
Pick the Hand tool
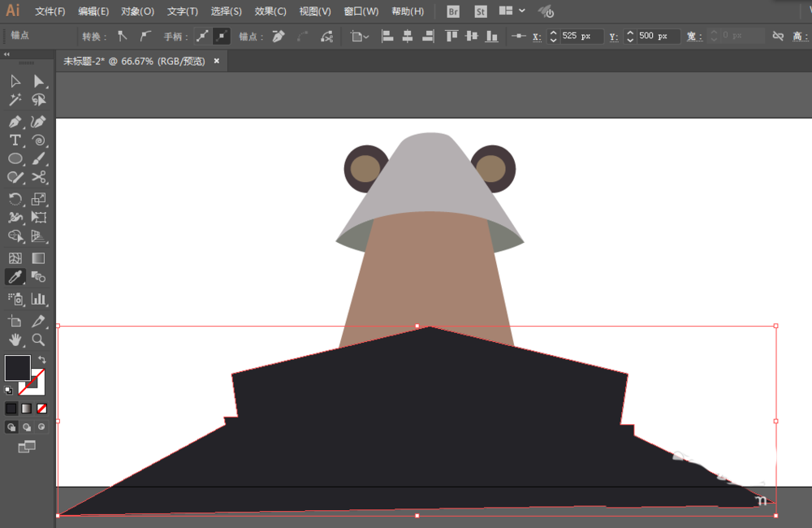tap(15, 340)
